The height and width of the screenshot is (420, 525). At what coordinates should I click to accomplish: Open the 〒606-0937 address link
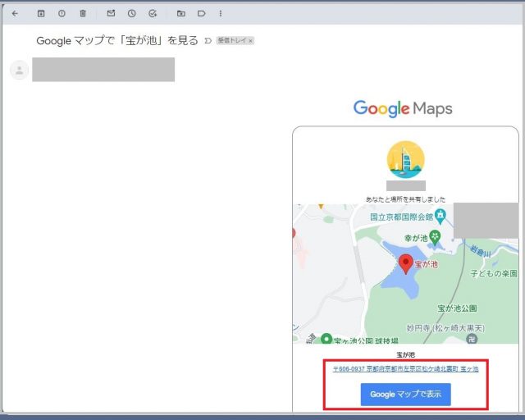pos(405,369)
